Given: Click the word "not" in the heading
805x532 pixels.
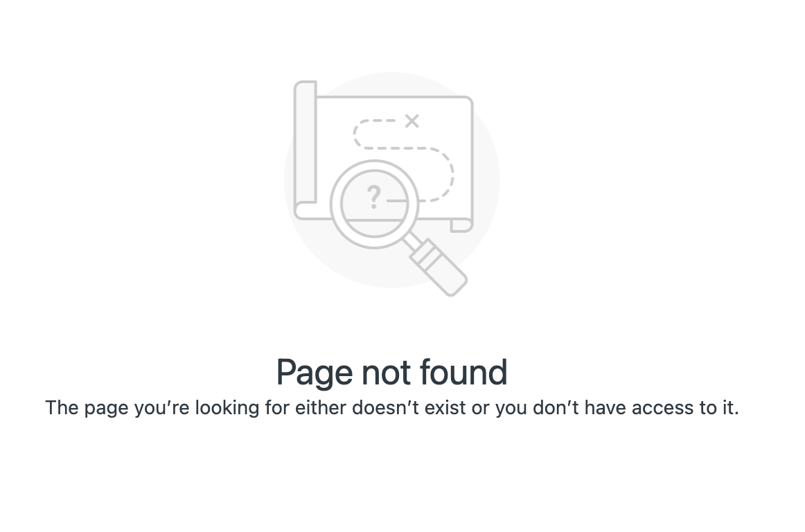Looking at the screenshot, I should (x=386, y=373).
